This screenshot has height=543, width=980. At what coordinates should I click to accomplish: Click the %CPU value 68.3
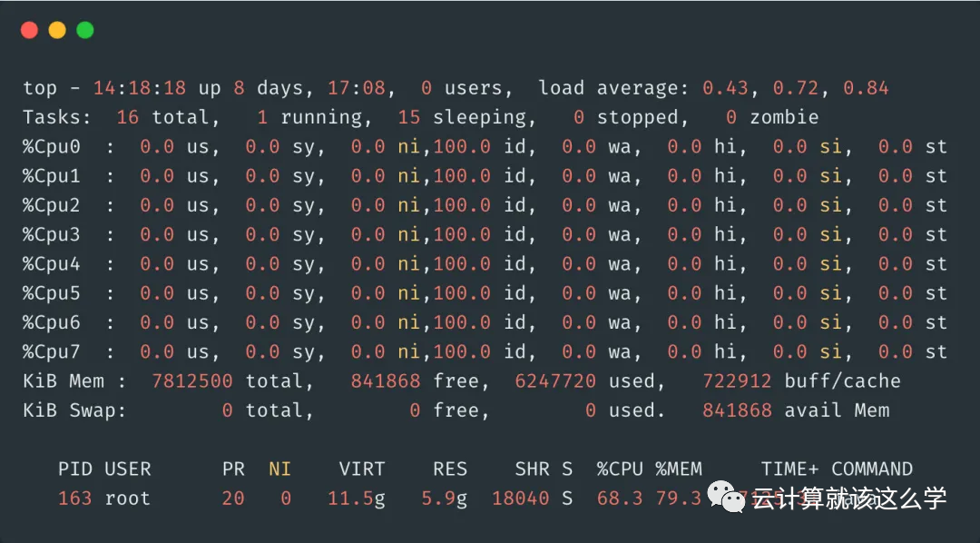pyautogui.click(x=620, y=499)
